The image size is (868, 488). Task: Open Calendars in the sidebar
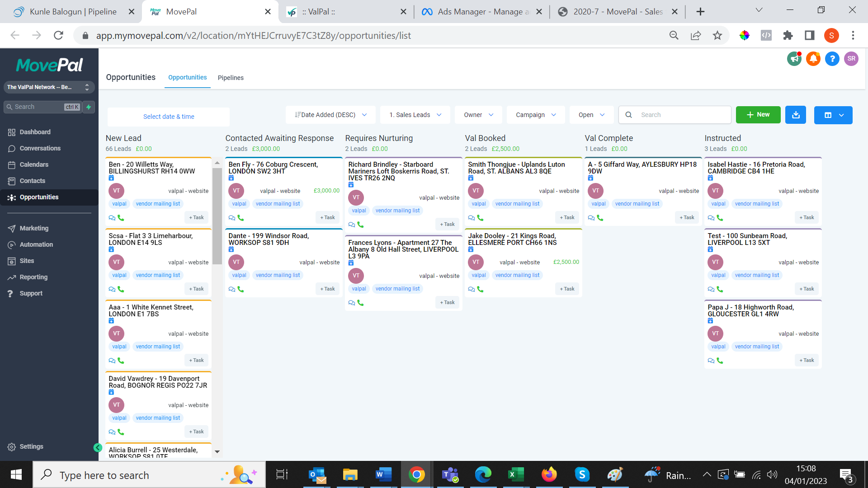pos(34,164)
